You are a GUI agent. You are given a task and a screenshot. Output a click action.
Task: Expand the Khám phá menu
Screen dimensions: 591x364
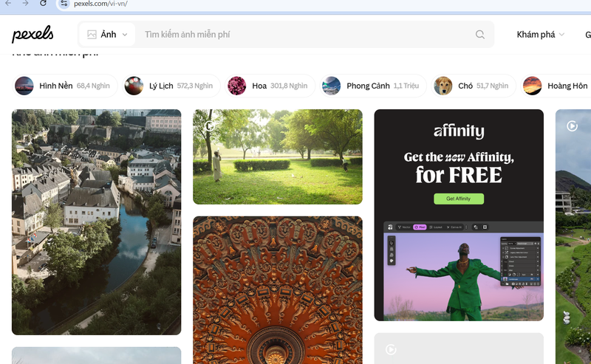click(540, 35)
